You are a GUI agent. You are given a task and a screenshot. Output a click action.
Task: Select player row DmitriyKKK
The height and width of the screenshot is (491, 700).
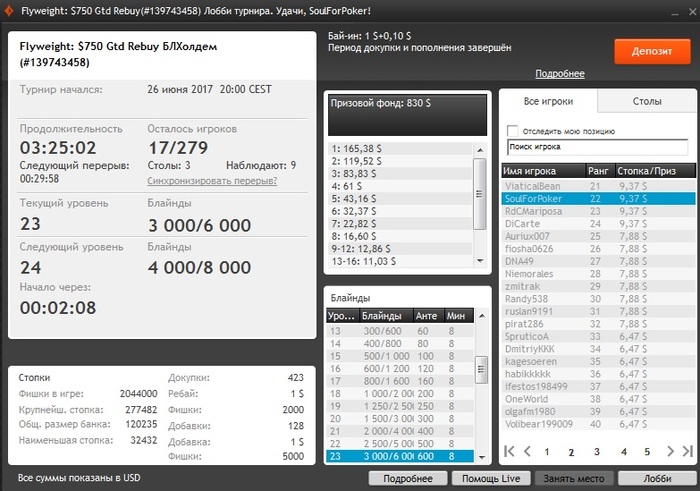(x=599, y=349)
